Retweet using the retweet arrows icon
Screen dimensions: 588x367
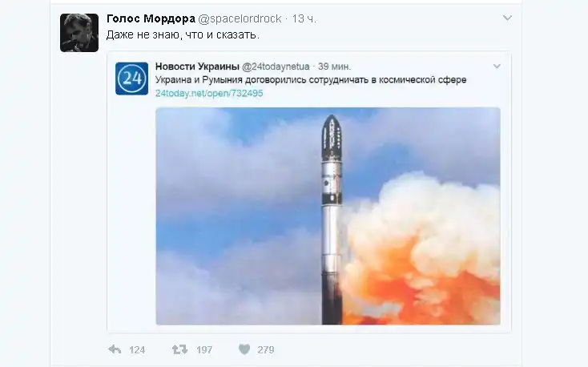[179, 349]
